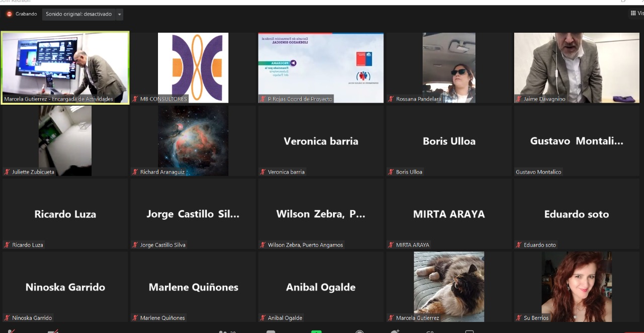
Task: Select the MB CONSULTORES logo tile
Action: (x=193, y=67)
